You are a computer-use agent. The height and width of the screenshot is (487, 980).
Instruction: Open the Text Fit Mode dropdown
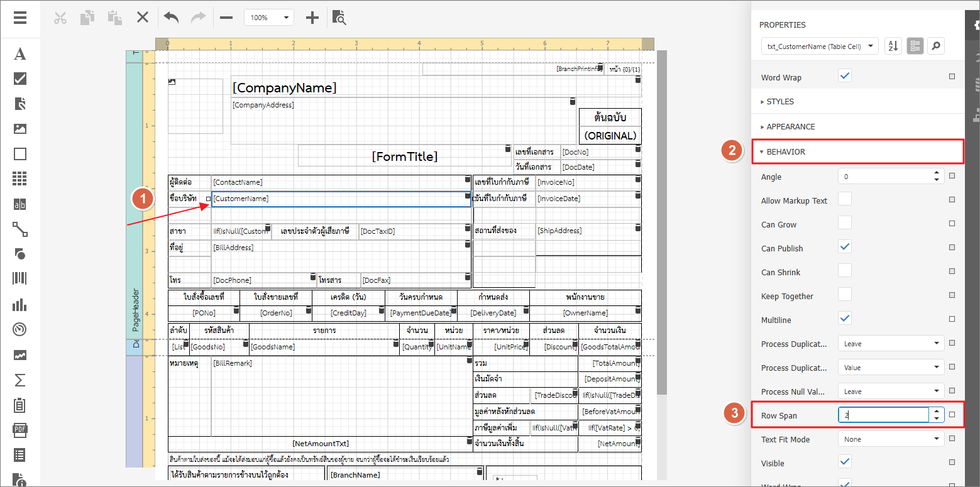(x=891, y=439)
